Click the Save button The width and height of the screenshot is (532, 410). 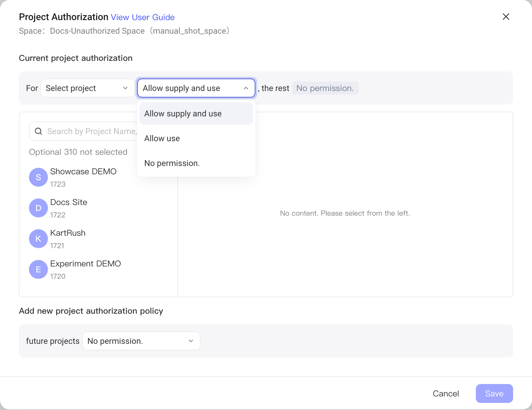(x=494, y=393)
